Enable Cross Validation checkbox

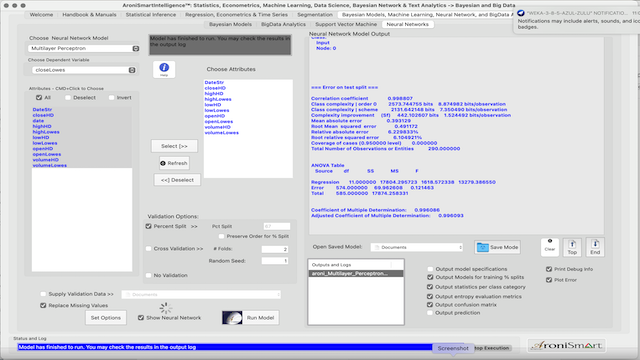[149, 249]
